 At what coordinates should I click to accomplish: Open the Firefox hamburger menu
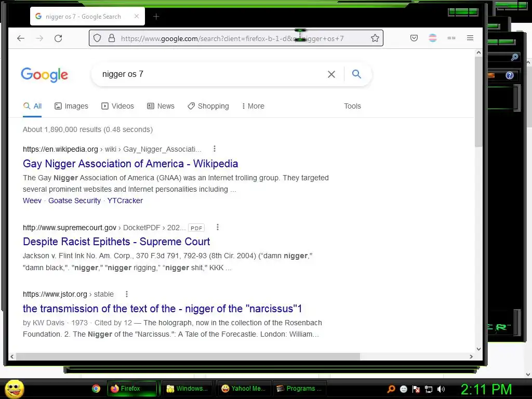[x=470, y=38]
